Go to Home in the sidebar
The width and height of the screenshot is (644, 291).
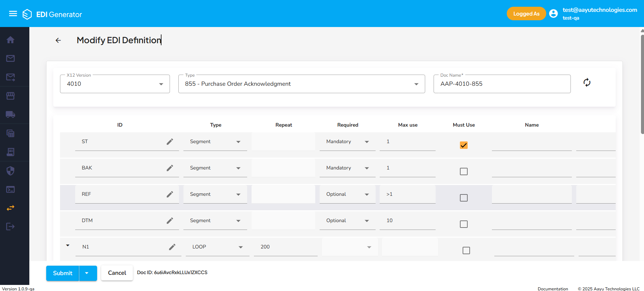point(10,40)
